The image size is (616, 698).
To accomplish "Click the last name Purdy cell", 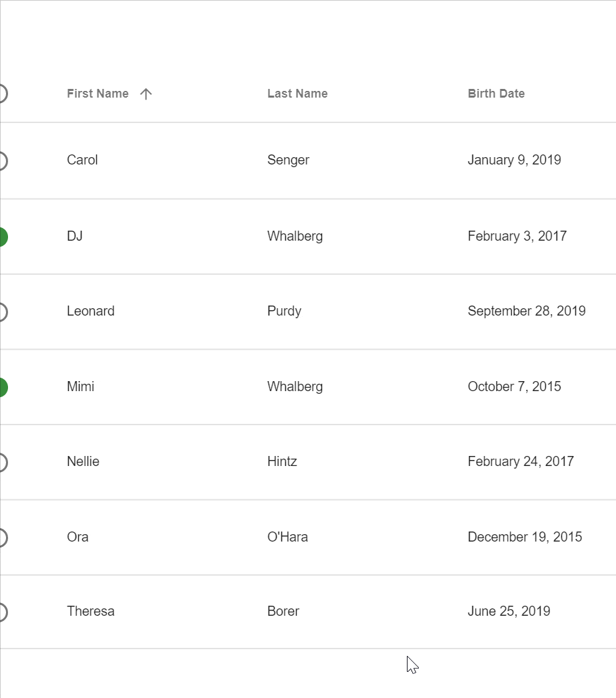I will (284, 311).
